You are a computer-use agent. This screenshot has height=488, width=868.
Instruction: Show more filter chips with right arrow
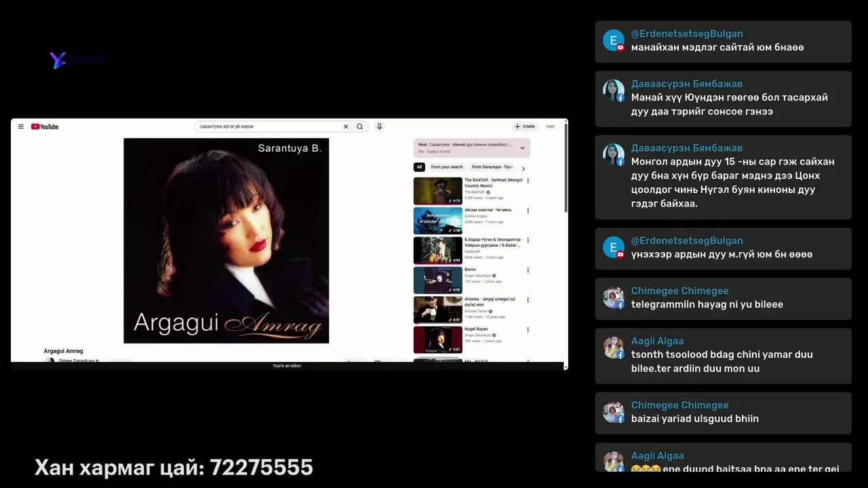(x=524, y=168)
